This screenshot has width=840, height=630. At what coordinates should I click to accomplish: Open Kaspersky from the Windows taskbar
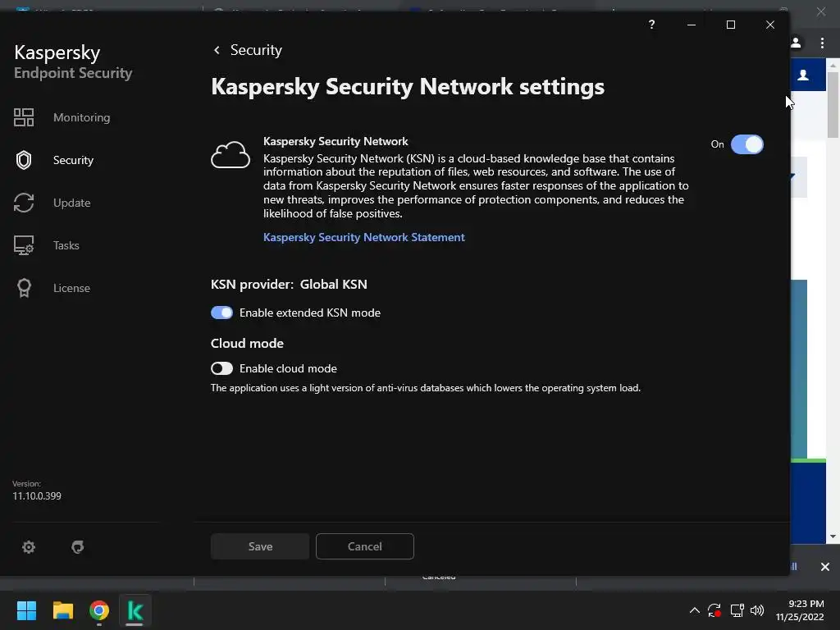[135, 610]
